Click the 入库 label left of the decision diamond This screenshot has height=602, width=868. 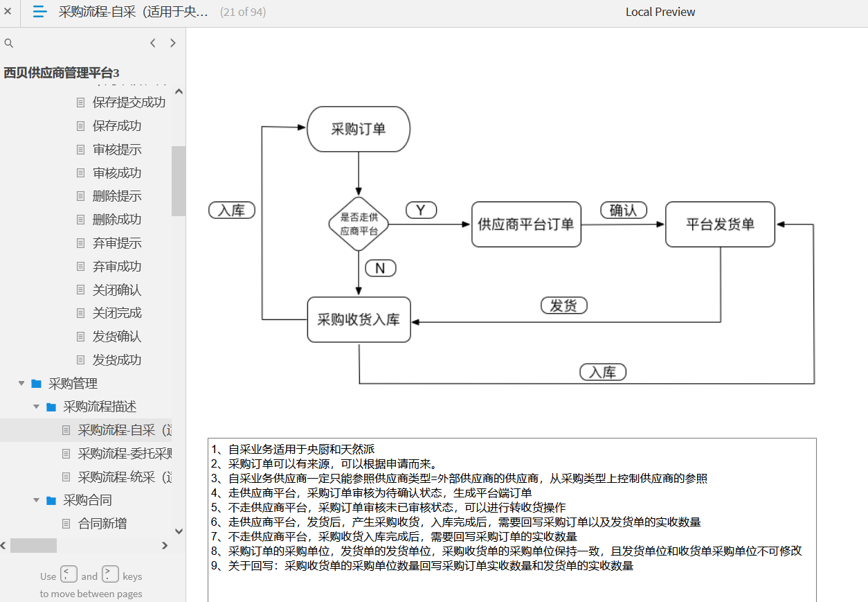coord(232,211)
